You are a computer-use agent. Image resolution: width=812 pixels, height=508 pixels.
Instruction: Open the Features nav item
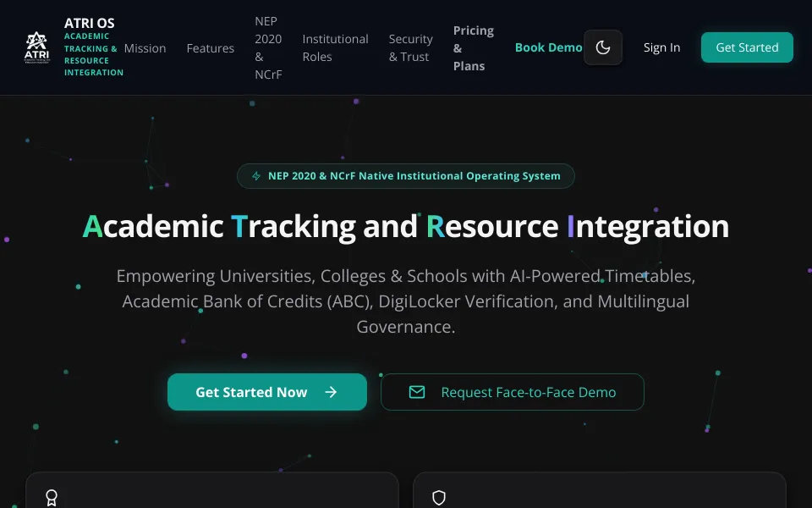click(211, 48)
